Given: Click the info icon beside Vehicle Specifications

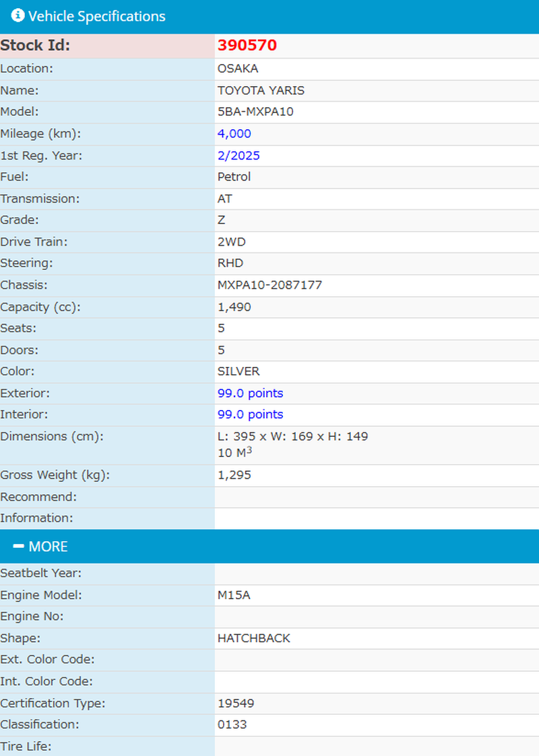Looking at the screenshot, I should coord(18,15).
